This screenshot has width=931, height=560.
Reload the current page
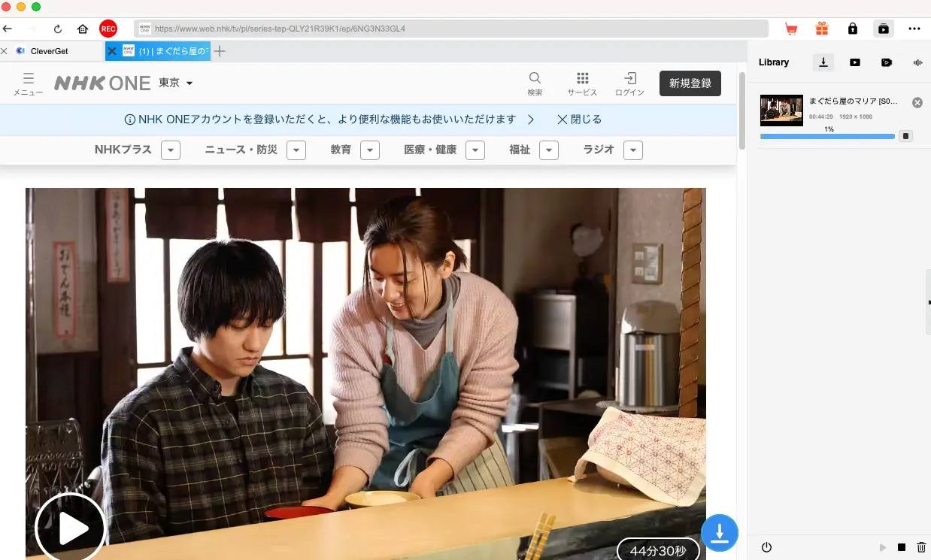[x=58, y=29]
